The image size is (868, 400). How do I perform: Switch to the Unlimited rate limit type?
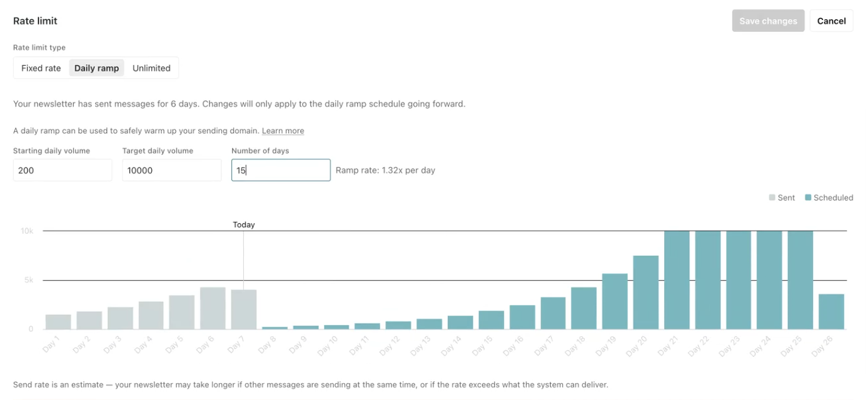(x=151, y=67)
